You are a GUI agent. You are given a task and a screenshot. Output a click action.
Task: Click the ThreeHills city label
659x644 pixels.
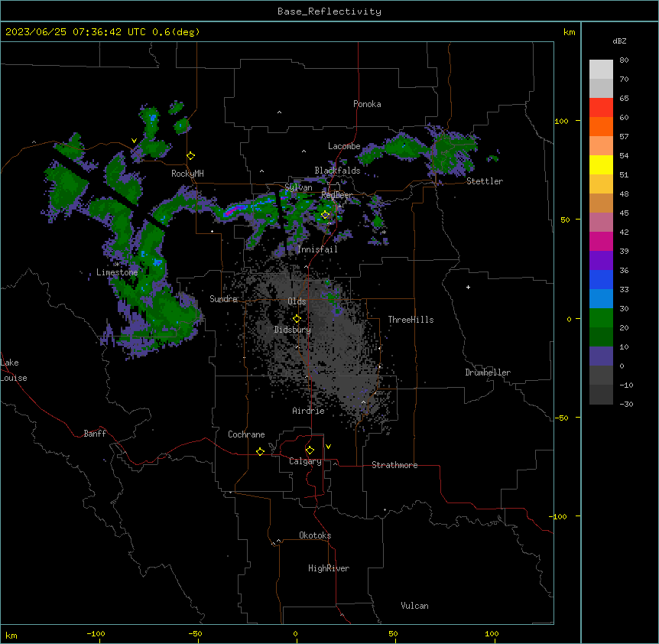click(x=411, y=320)
